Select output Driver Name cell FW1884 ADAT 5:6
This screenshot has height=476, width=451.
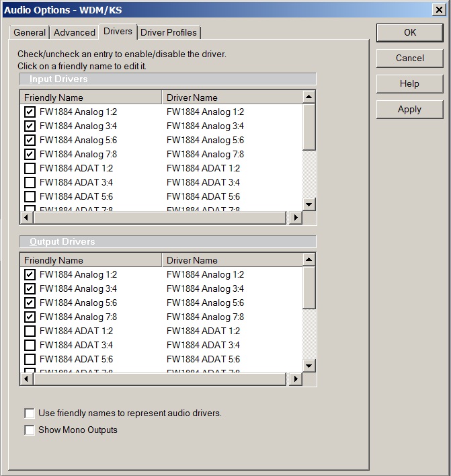(x=203, y=359)
